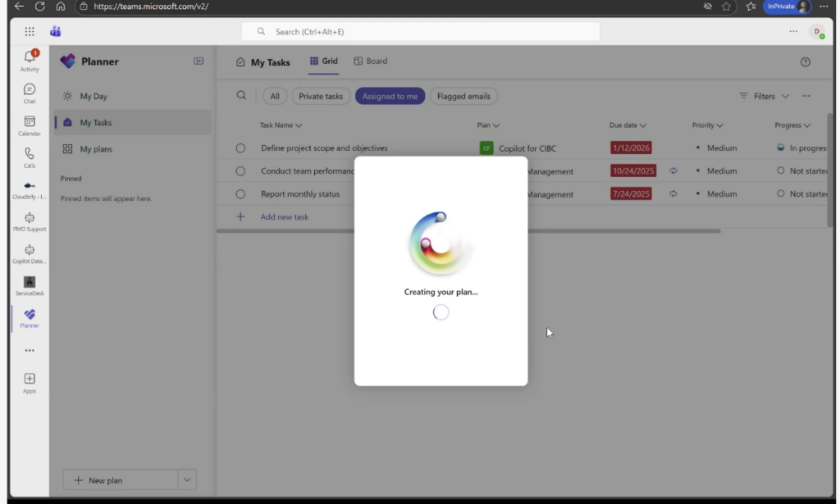This screenshot has width=840, height=504.
Task: Select My Tasks in Planner navigation
Action: click(x=132, y=123)
